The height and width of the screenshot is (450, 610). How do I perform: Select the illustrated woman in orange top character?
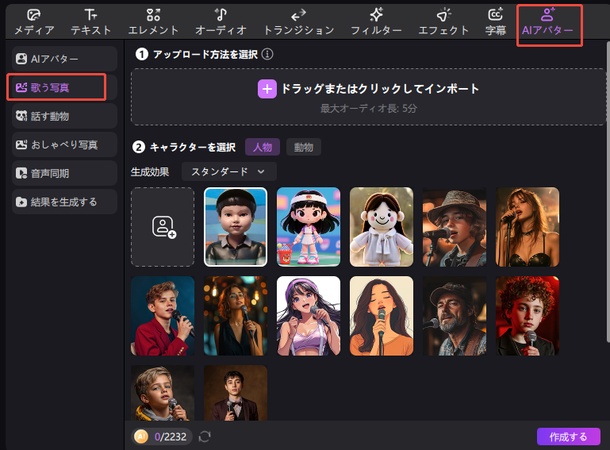(x=382, y=316)
